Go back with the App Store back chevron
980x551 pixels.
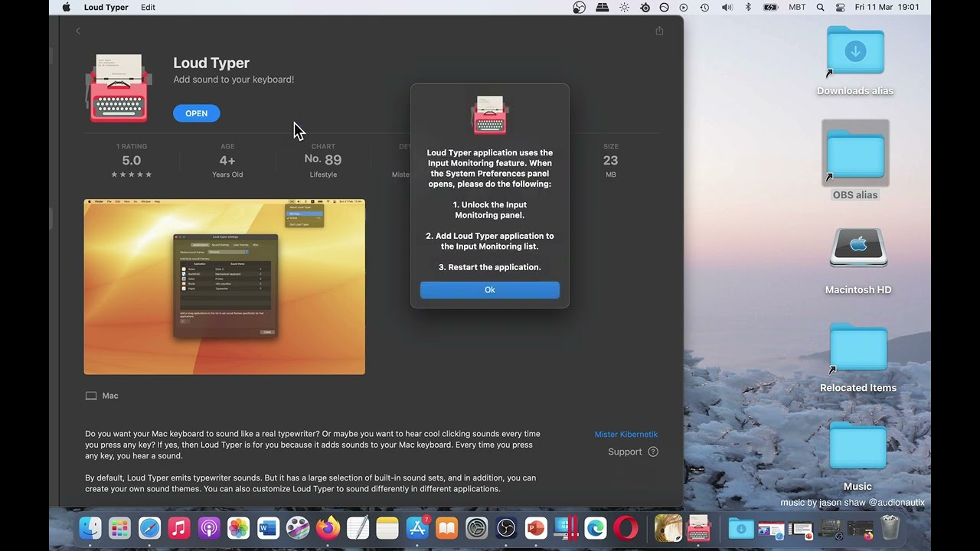(78, 31)
